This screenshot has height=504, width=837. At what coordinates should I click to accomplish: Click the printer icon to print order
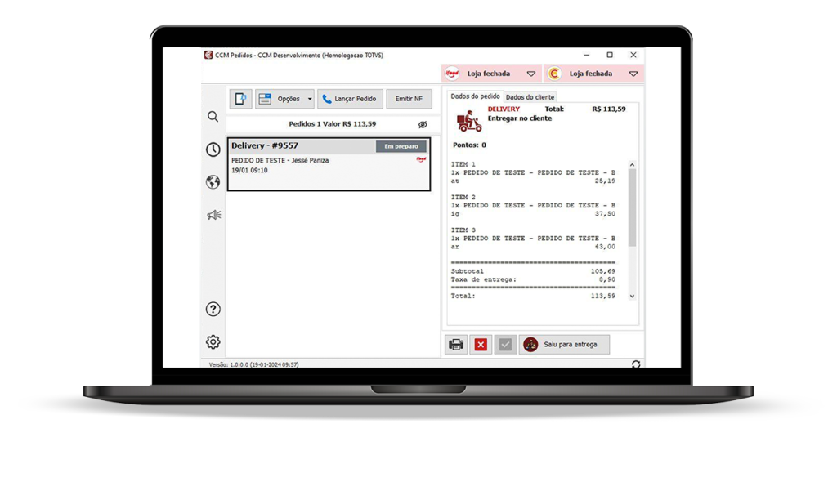pos(456,345)
